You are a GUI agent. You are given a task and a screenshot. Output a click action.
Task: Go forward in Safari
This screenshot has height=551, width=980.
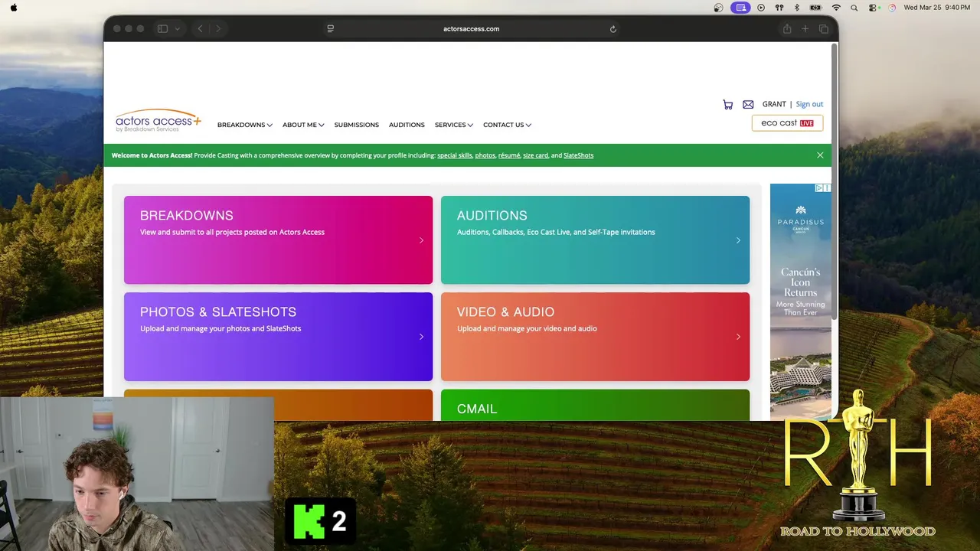[x=218, y=29]
